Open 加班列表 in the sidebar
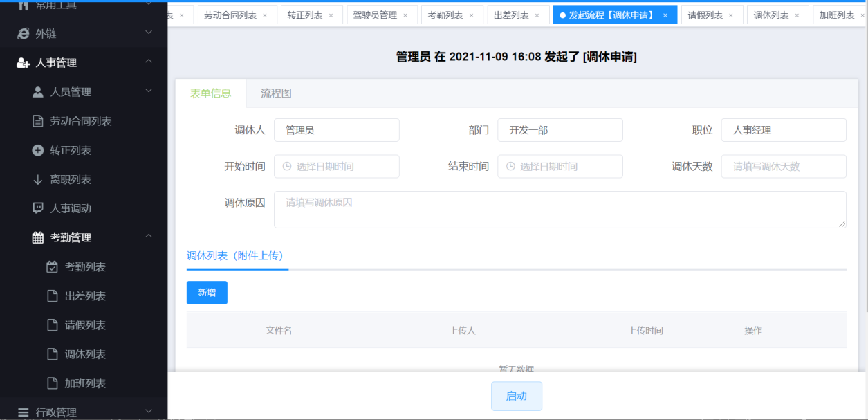The height and width of the screenshot is (420, 868). coord(84,383)
